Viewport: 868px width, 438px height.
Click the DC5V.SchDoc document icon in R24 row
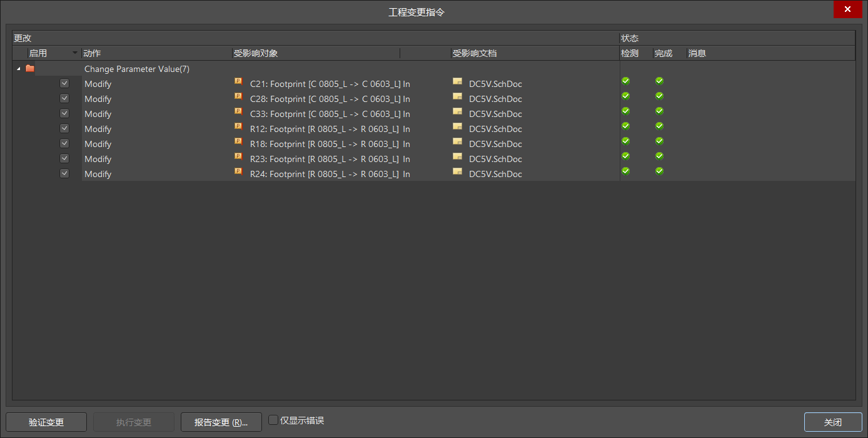tap(458, 171)
